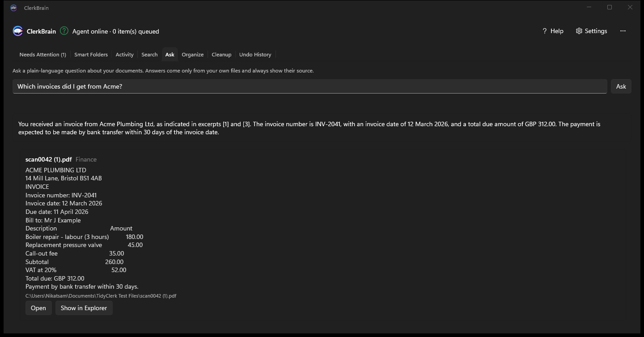This screenshot has height=337, width=644.
Task: Click the Finance category label
Action: pos(86,159)
